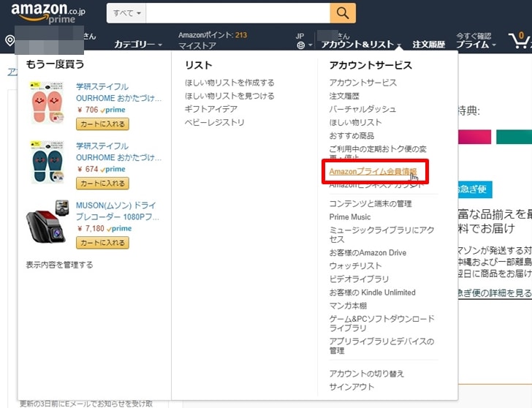Click the pink benefit color block
The image size is (532, 408).
[x=474, y=137]
